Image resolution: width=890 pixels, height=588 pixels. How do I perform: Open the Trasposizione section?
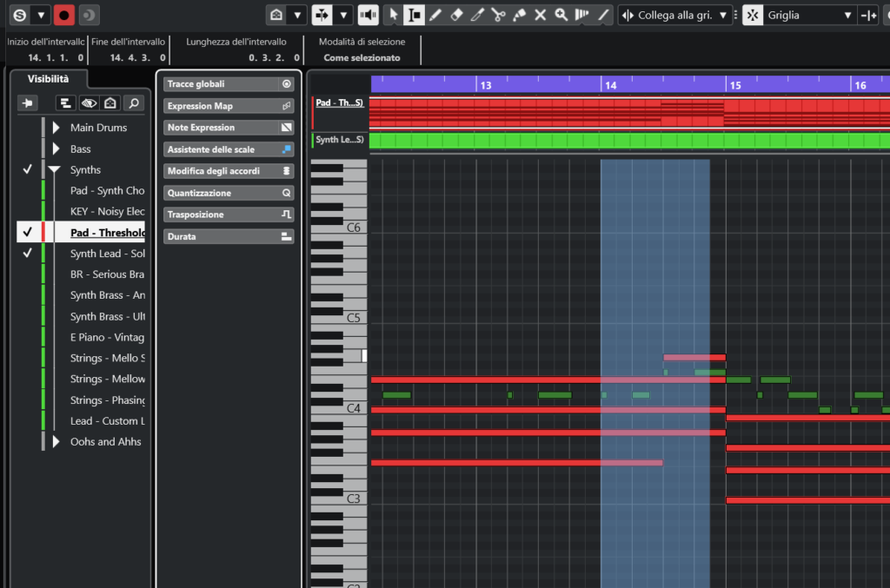(229, 215)
